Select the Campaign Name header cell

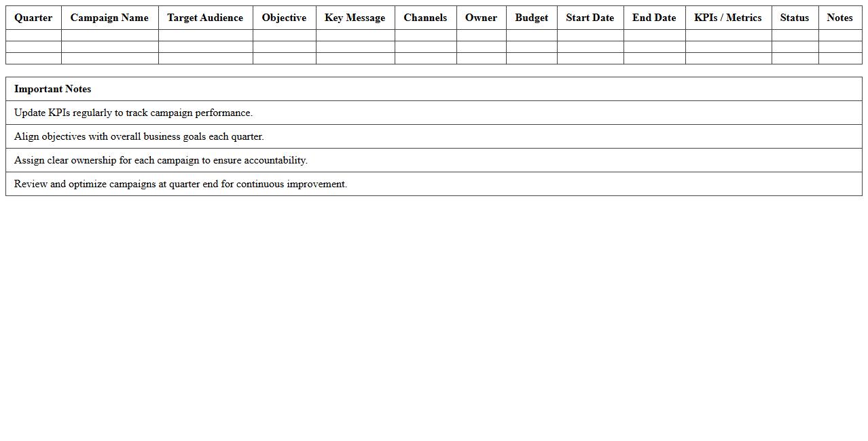(x=109, y=18)
